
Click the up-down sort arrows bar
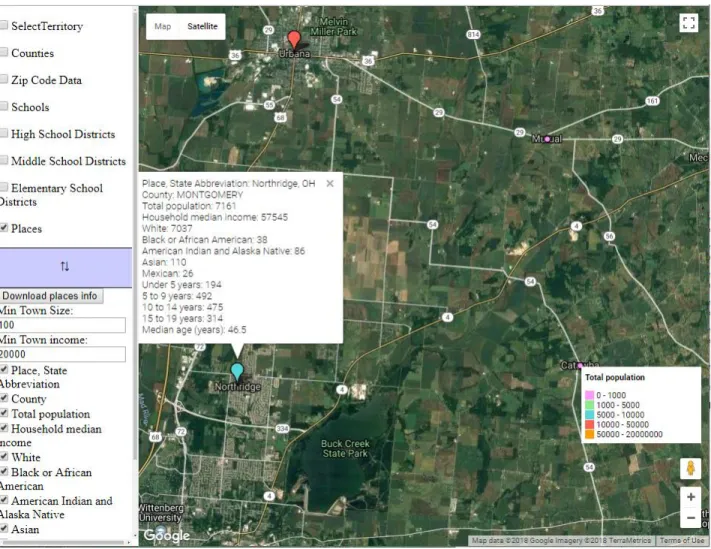pos(65,267)
